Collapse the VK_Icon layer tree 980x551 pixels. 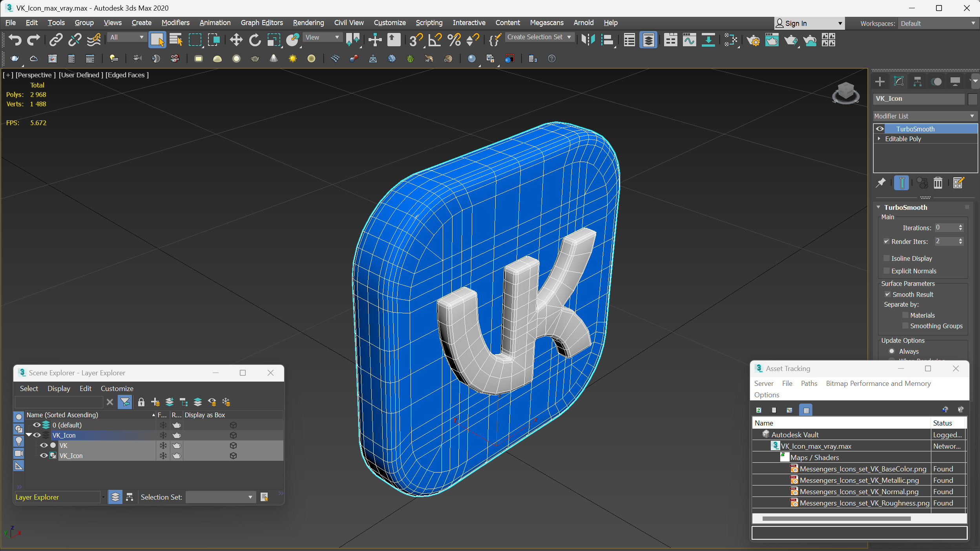29,435
